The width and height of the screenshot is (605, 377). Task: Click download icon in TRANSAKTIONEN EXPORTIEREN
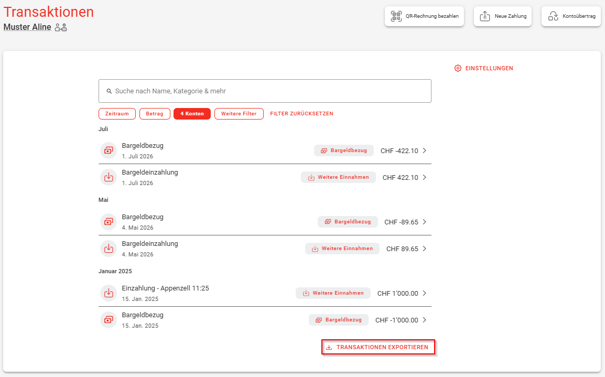coord(329,348)
